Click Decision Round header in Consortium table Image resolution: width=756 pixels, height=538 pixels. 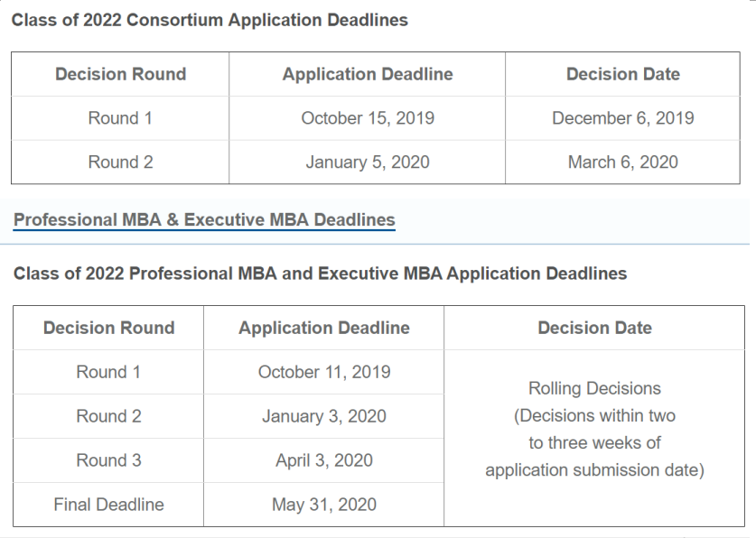click(x=120, y=75)
